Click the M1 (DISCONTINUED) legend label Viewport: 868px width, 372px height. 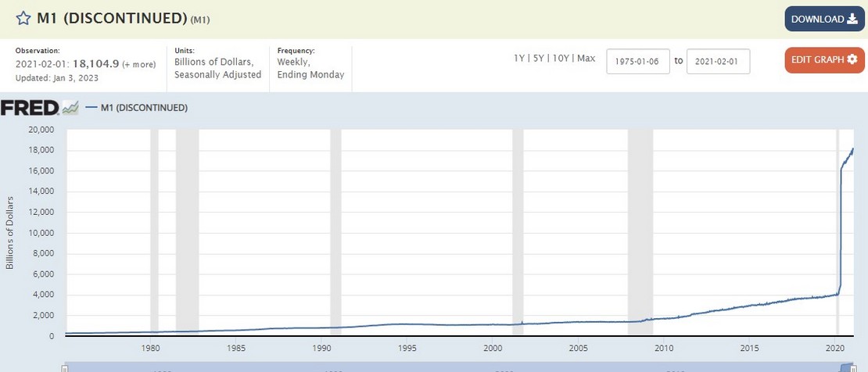point(144,108)
